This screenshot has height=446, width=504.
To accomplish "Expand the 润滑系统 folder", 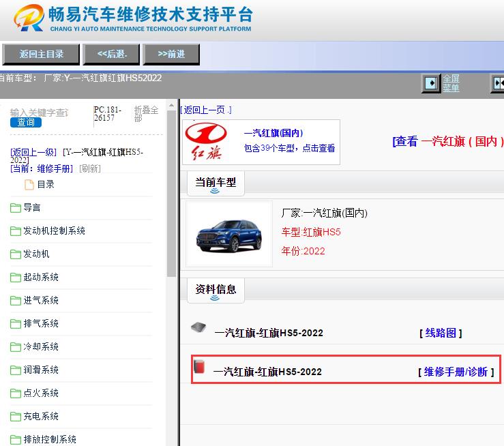I will point(41,370).
